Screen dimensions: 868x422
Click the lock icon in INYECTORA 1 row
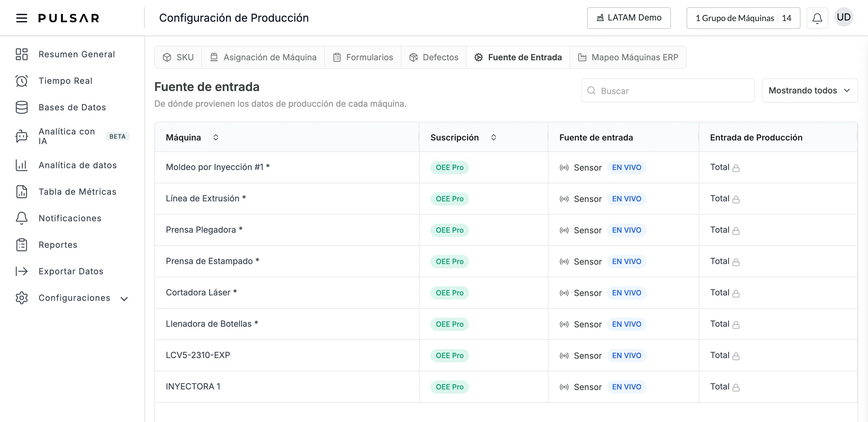(736, 387)
